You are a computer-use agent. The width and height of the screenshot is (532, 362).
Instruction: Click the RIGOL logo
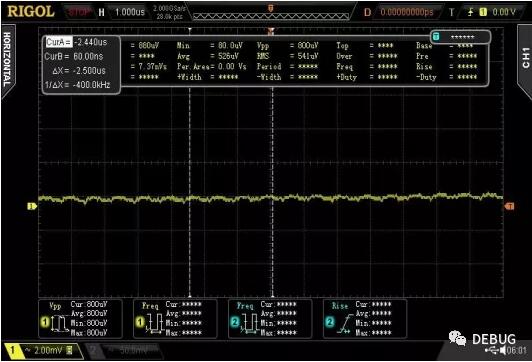[x=31, y=11]
